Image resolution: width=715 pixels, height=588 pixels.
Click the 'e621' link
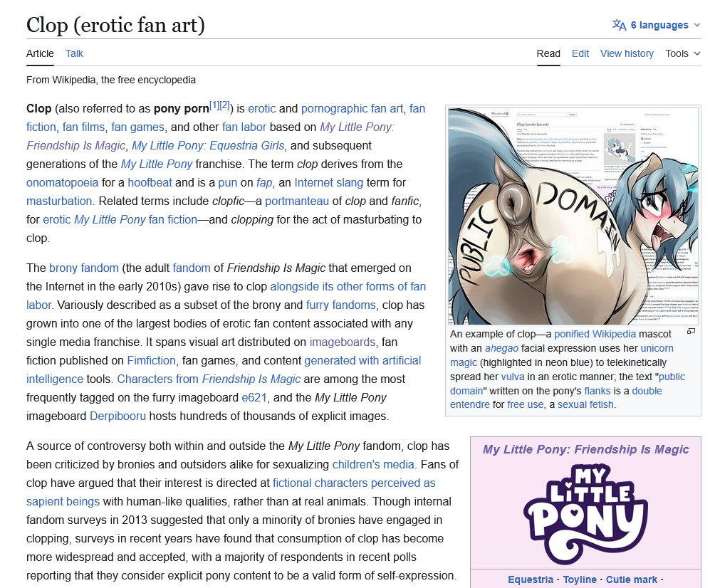(254, 397)
